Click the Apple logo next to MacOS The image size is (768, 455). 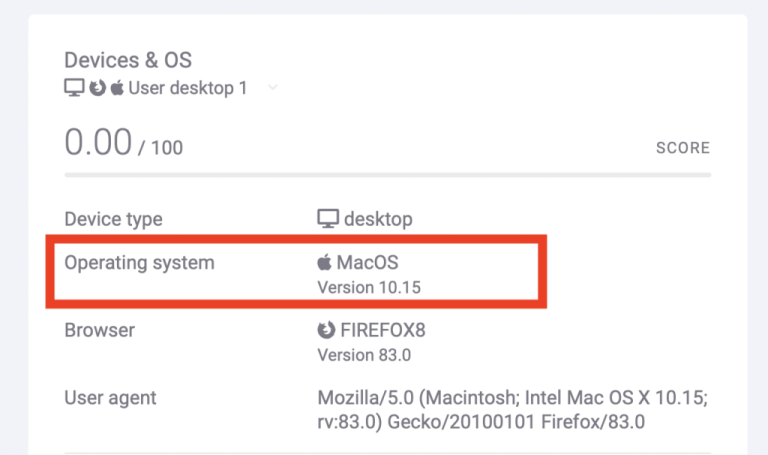click(x=324, y=264)
